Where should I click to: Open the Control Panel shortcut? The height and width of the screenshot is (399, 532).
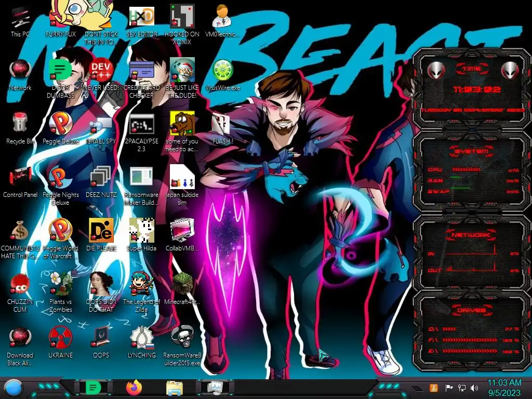click(x=20, y=182)
